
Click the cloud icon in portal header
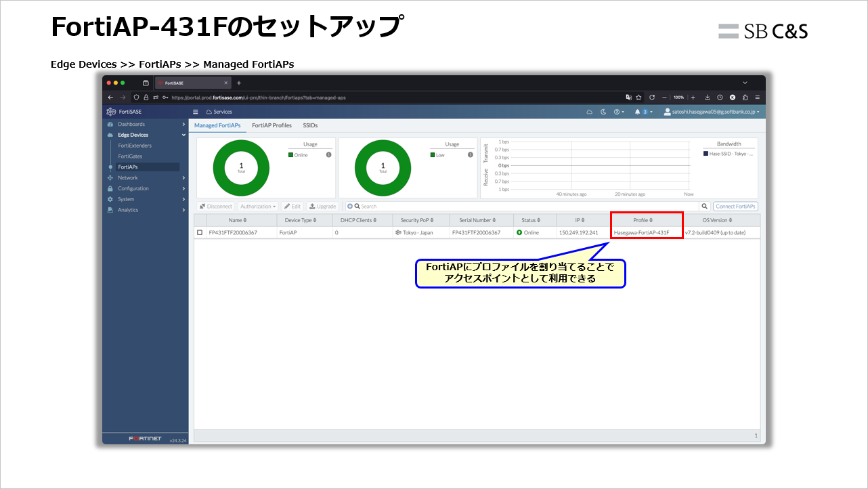coord(589,112)
